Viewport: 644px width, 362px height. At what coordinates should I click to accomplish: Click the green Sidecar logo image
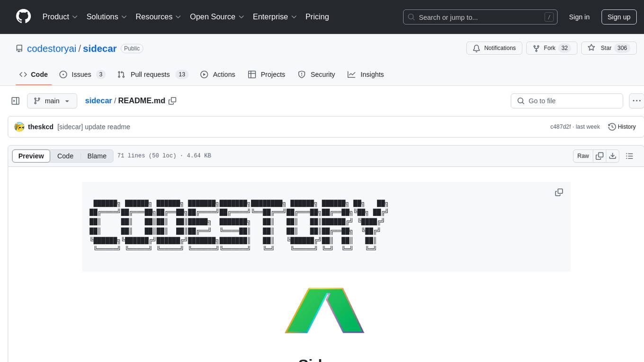[x=324, y=310]
